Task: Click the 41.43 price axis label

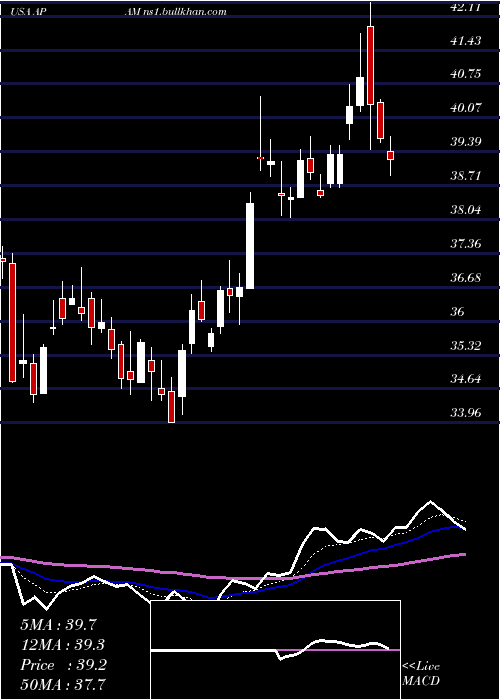Action: pyautogui.click(x=465, y=41)
